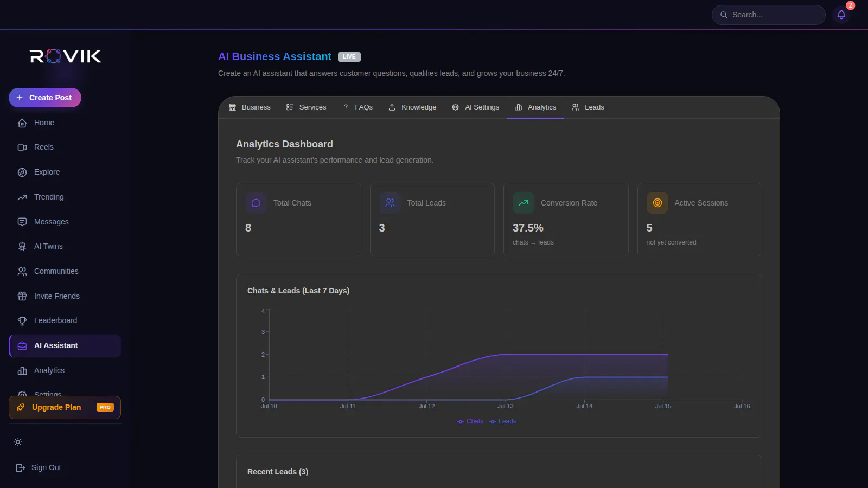Click the Leaderboard trophy icon
The width and height of the screenshot is (868, 488).
[22, 321]
